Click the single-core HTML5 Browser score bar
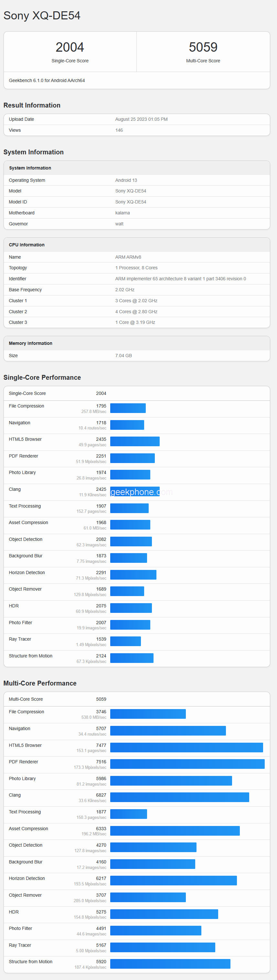 click(134, 441)
